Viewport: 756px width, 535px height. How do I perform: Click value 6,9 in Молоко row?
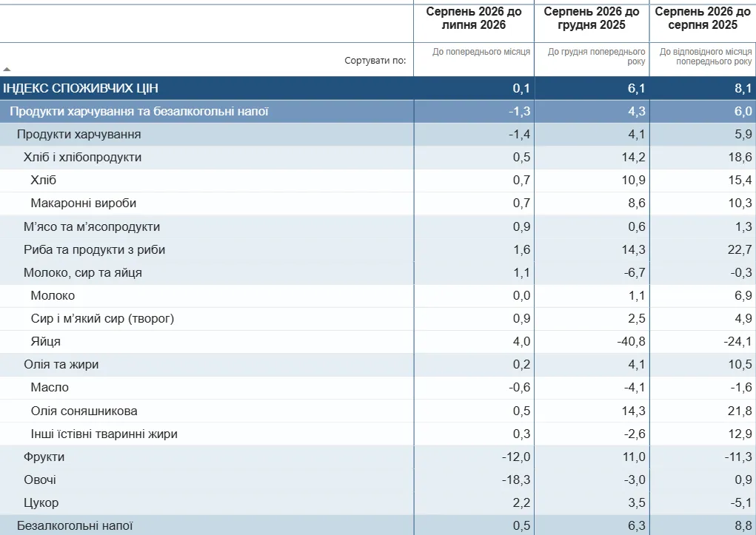[743, 295]
